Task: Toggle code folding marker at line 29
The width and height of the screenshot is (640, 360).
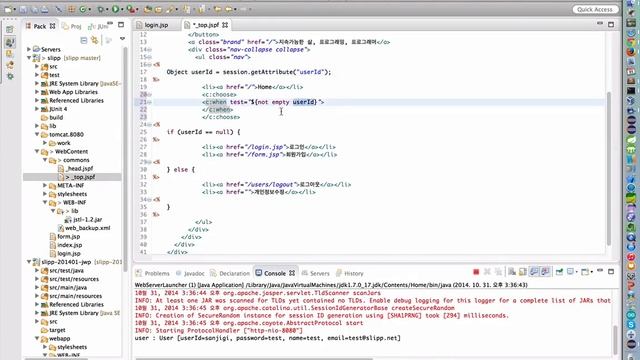Action: [149, 162]
